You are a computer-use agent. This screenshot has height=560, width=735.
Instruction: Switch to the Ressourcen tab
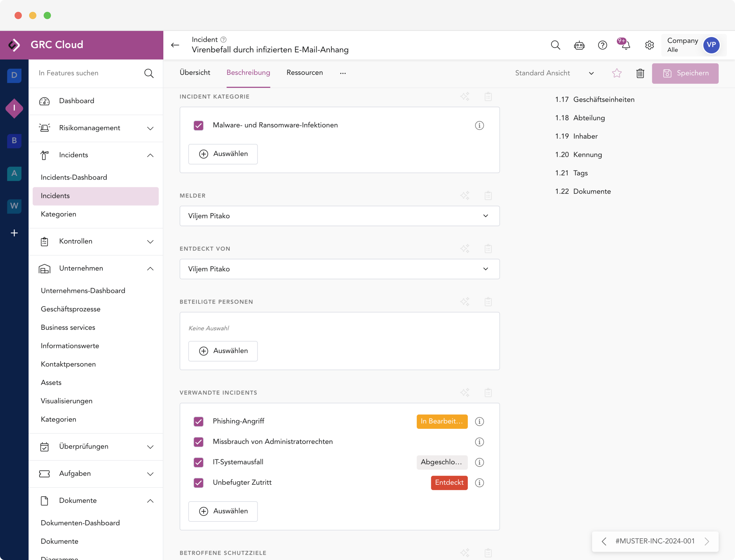305,73
